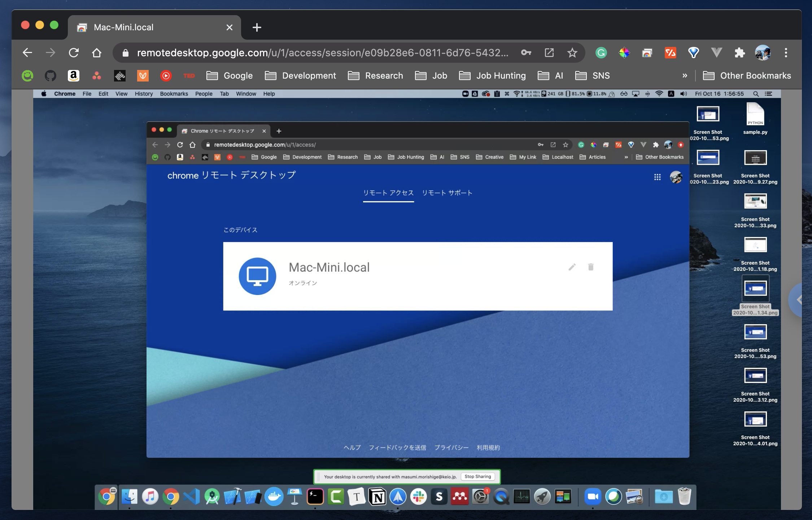Open Slack in the remote Dock
This screenshot has height=520, width=812.
coord(419,497)
